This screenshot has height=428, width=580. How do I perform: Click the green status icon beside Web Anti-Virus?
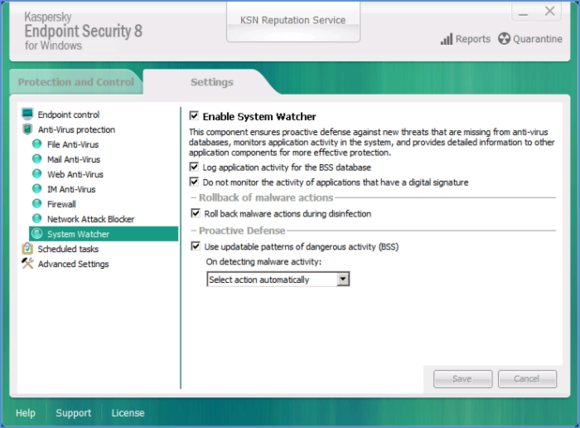coord(37,173)
